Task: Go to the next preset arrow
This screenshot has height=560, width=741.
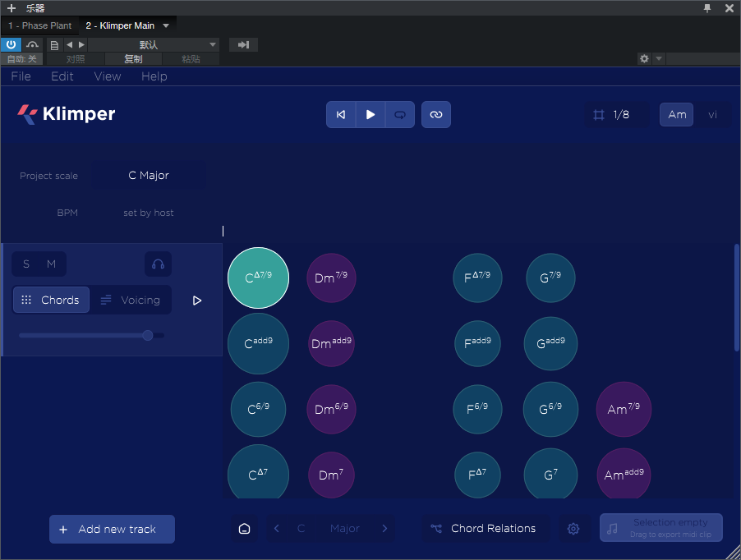Action: 82,45
